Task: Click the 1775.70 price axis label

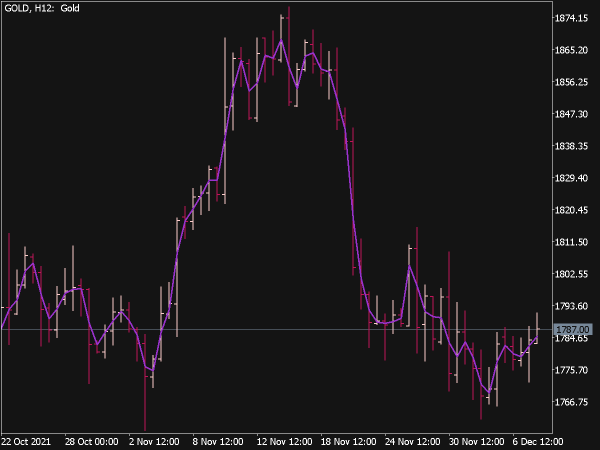Action: [571, 370]
